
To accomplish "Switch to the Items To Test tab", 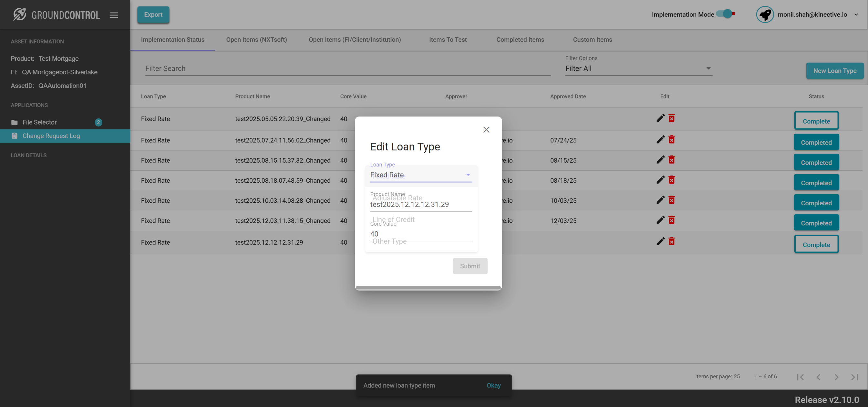I will click(448, 40).
